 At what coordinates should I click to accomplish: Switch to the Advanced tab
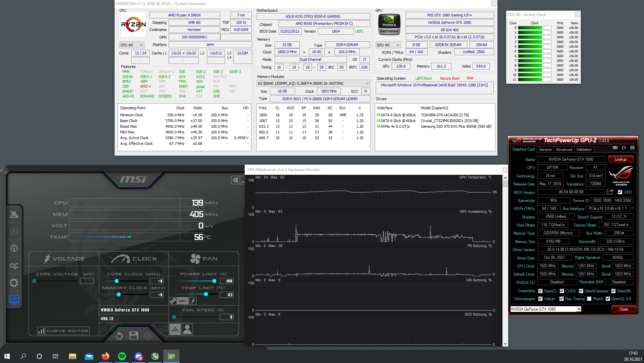tap(564, 150)
